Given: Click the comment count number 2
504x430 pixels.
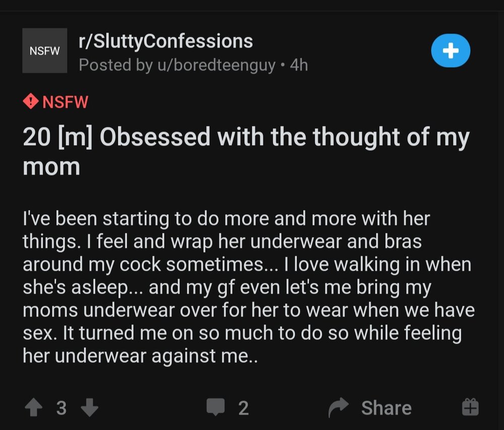Looking at the screenshot, I should click(x=243, y=408).
